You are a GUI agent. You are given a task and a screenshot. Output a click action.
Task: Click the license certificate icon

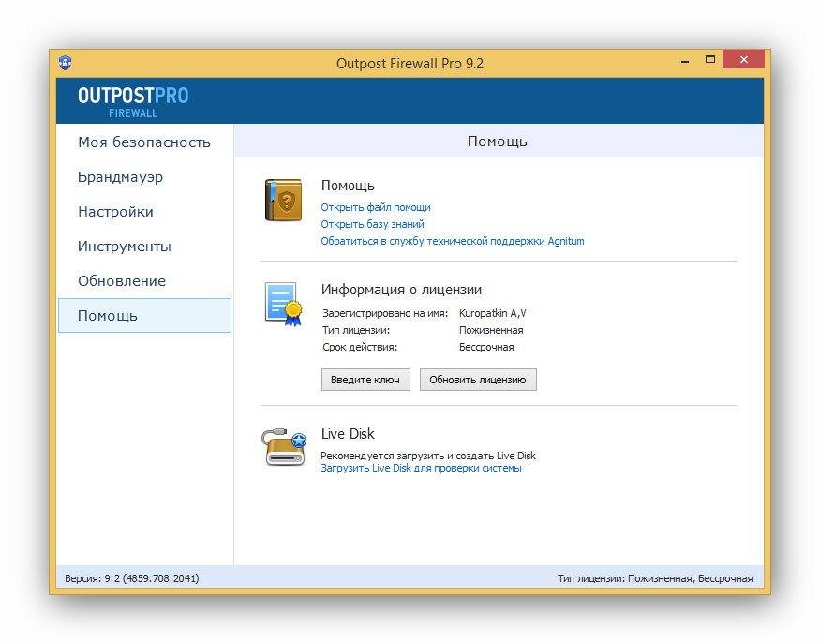tap(283, 304)
